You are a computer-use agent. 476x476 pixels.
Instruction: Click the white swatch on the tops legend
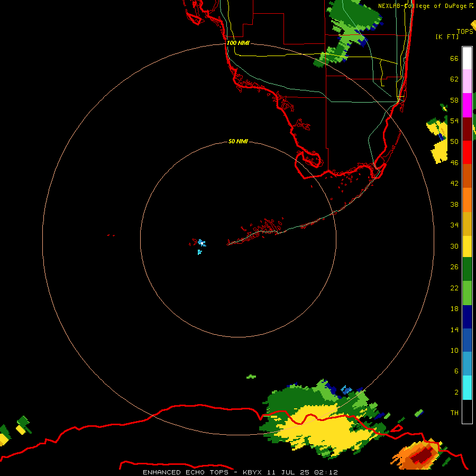click(x=467, y=58)
